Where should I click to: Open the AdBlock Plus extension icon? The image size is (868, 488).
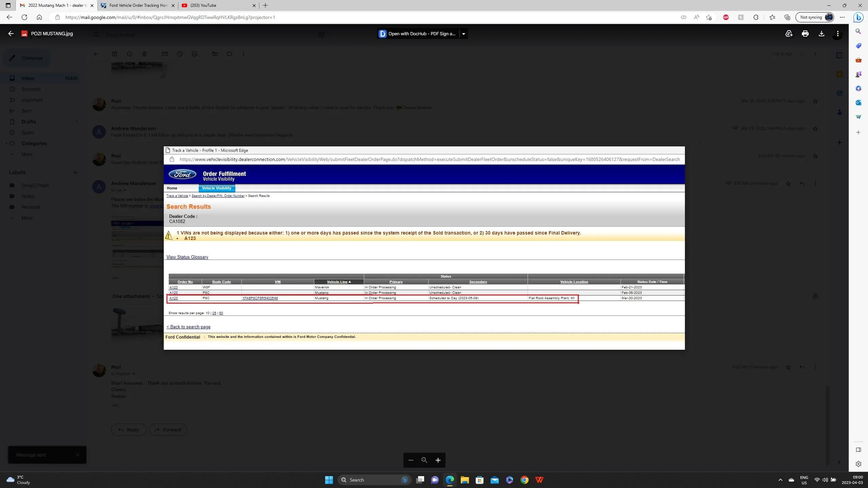tap(726, 17)
